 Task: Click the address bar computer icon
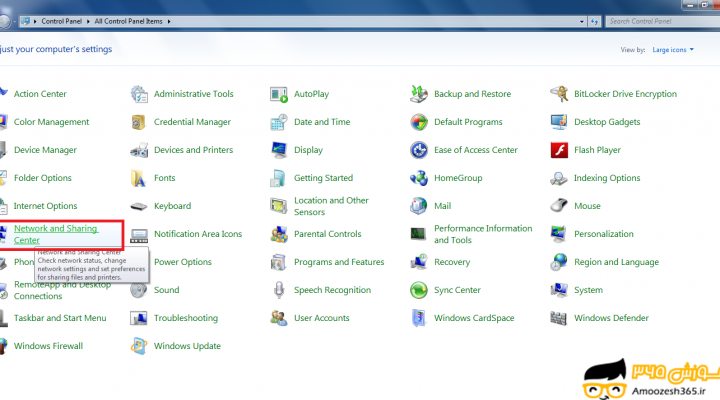(x=25, y=21)
